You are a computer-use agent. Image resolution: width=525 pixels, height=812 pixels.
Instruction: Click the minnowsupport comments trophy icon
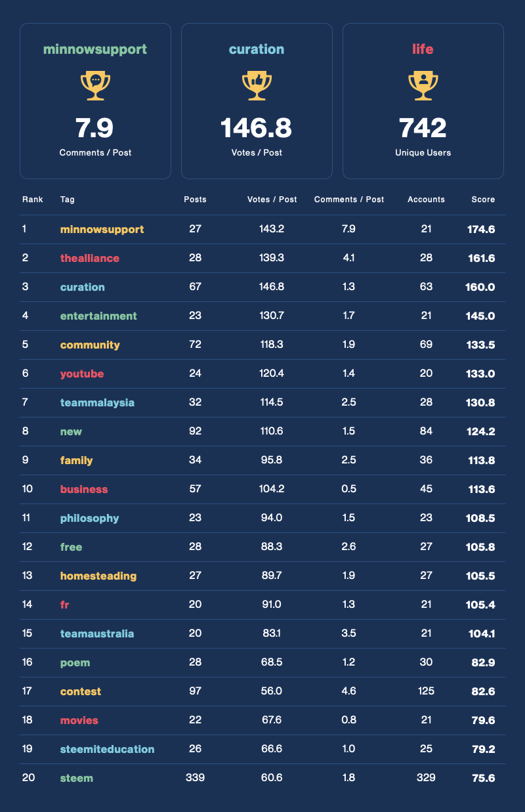95,85
